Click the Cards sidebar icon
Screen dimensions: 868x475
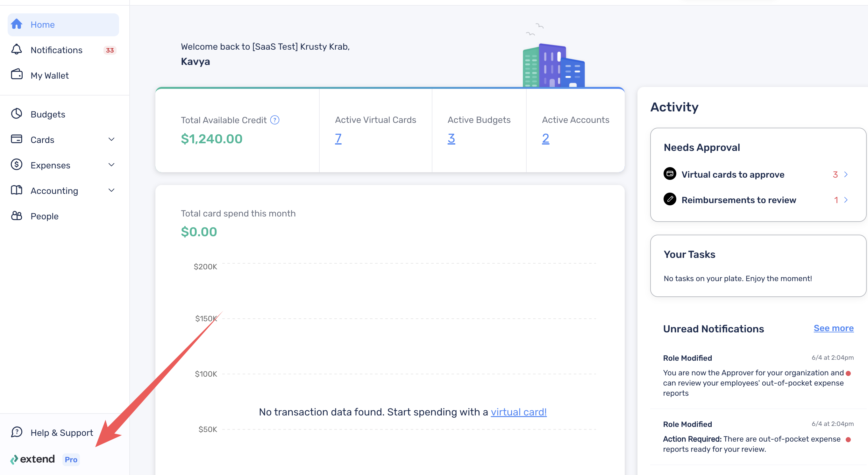tap(17, 139)
